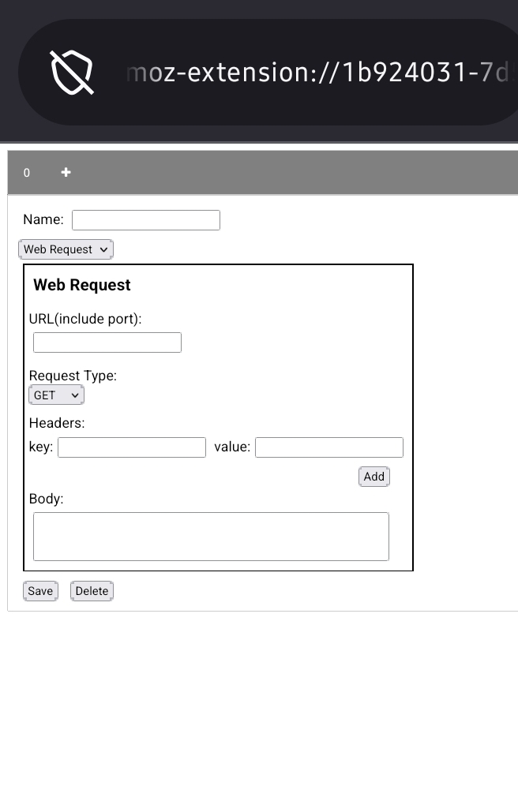Open the Web Request type dropdown

pyautogui.click(x=66, y=249)
